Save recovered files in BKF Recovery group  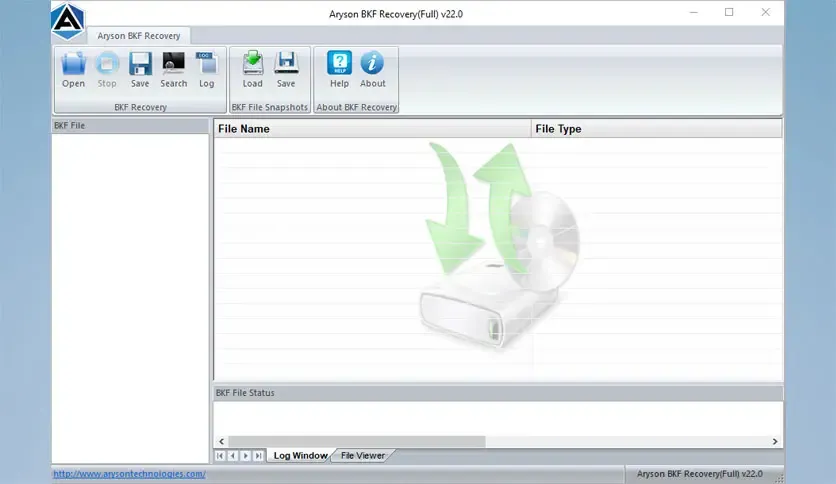pos(140,70)
